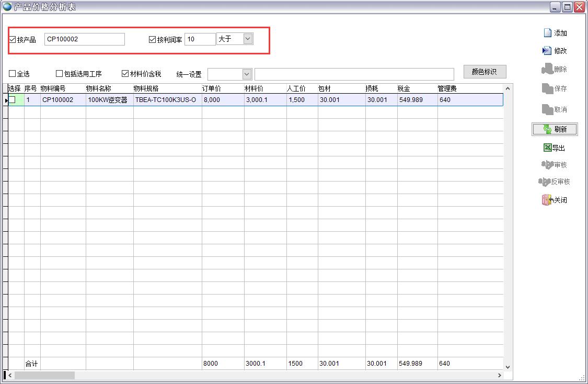588x384 pixels.
Task: Click the product code input field CP100002
Action: click(x=84, y=39)
